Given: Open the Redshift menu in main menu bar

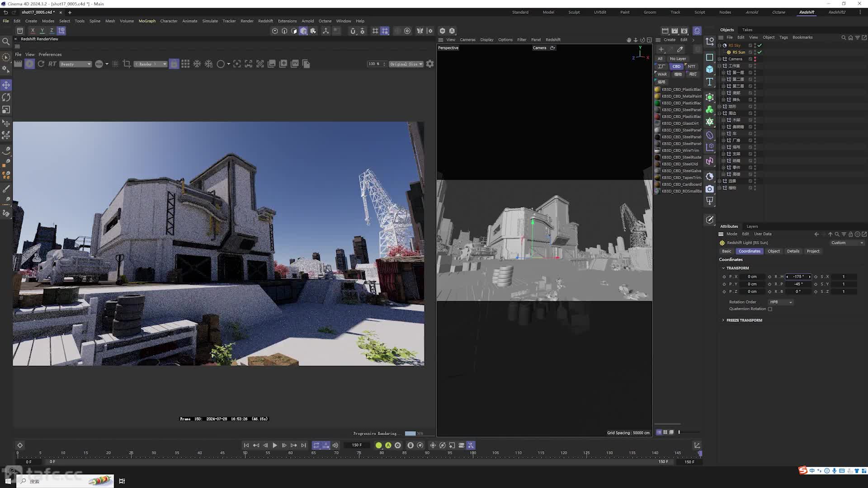Looking at the screenshot, I should [265, 21].
